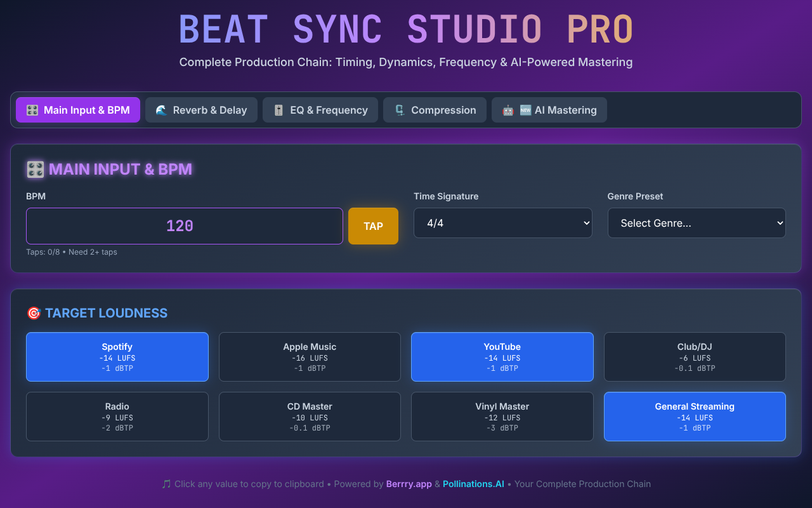
Task: Click the grid icon on Main Input & BPM tab
Action: pos(32,110)
